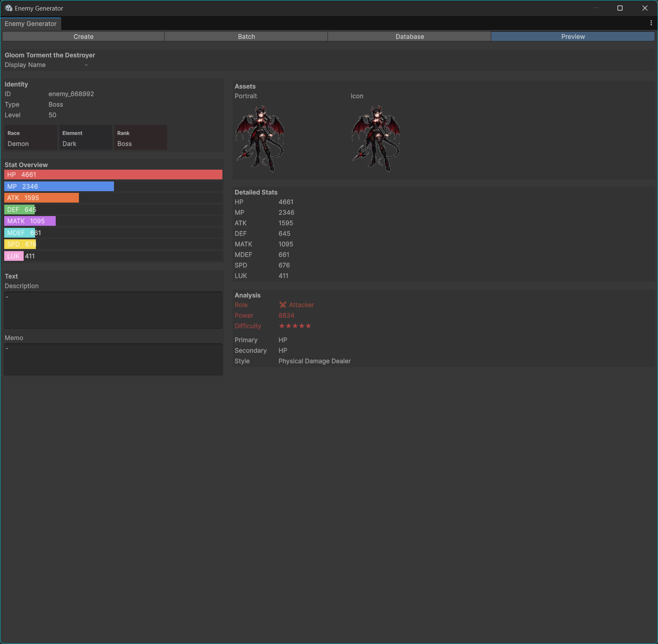Viewport: 658px width, 644px height.
Task: Click the Detailed Stats LUK value 411
Action: 284,276
